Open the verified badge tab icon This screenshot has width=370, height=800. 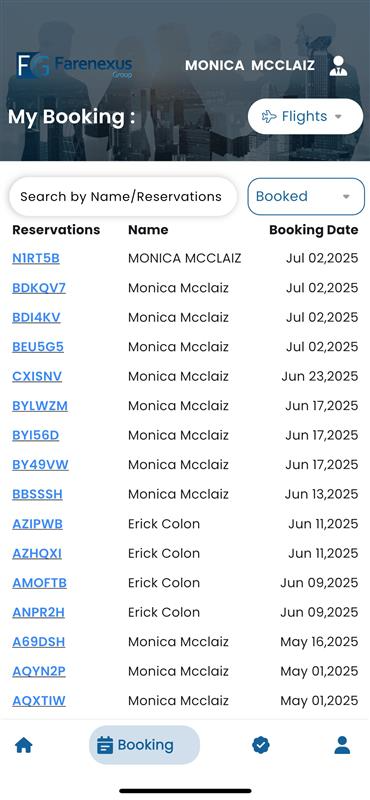pyautogui.click(x=261, y=745)
